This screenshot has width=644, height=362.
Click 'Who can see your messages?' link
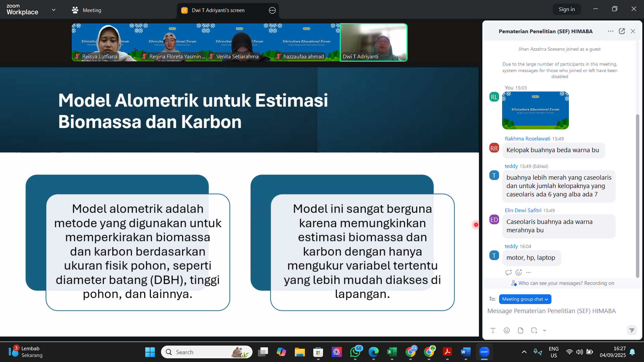point(550,283)
